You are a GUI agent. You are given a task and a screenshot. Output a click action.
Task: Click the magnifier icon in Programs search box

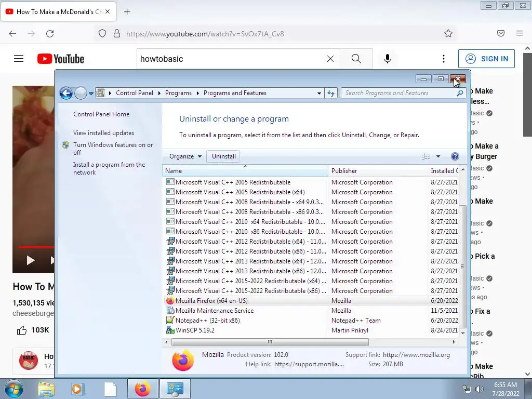(460, 93)
